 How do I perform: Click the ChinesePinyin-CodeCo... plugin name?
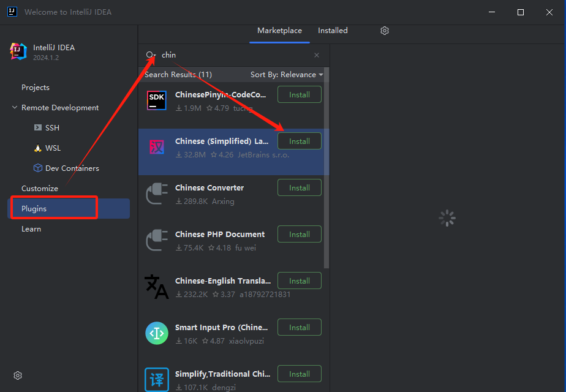coord(220,94)
